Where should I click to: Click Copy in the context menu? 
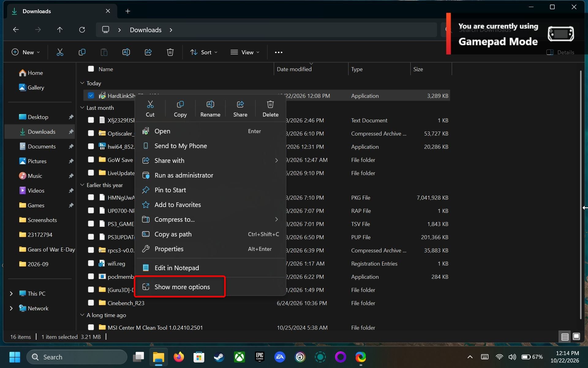pyautogui.click(x=180, y=109)
